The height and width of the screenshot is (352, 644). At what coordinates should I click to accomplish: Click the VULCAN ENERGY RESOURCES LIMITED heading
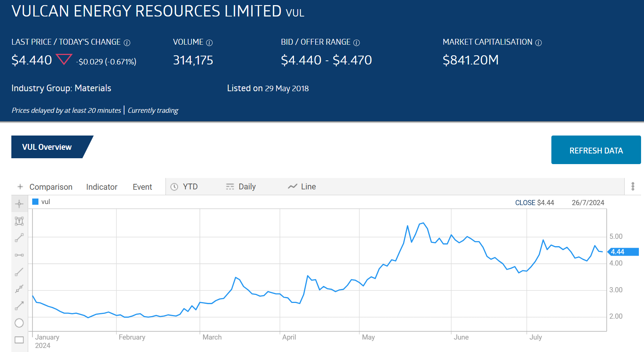(146, 11)
